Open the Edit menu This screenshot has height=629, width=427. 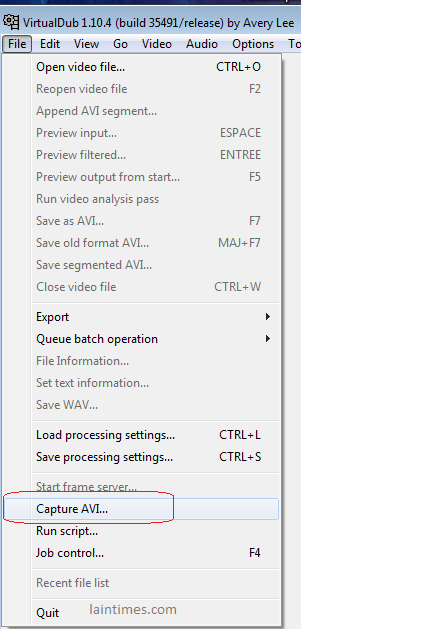[50, 44]
